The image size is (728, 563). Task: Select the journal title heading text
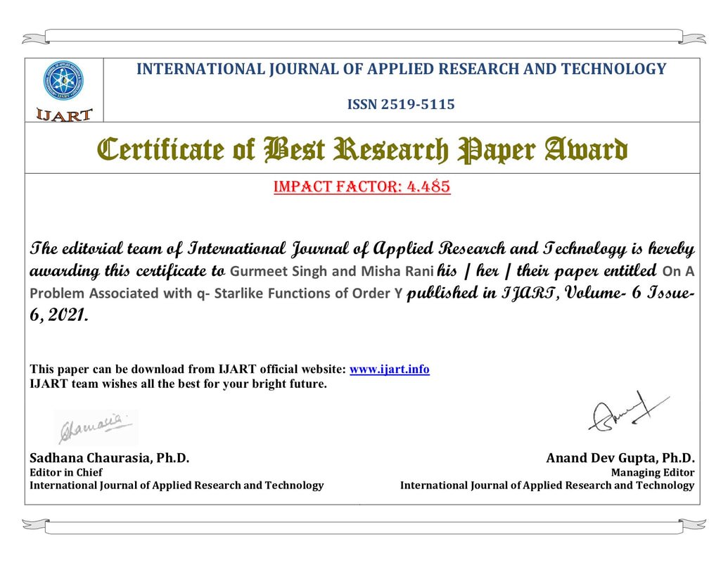pyautogui.click(x=401, y=69)
